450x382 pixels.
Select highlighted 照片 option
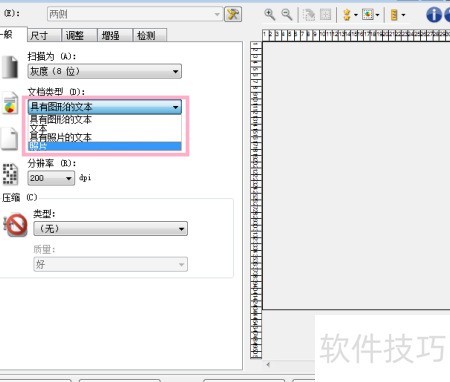point(105,146)
